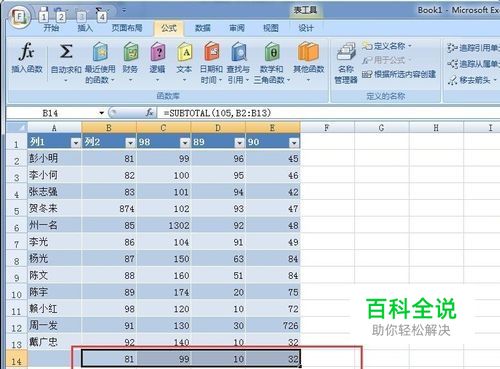
Task: Open the Design (设计) table tools tab
Action: click(x=306, y=28)
